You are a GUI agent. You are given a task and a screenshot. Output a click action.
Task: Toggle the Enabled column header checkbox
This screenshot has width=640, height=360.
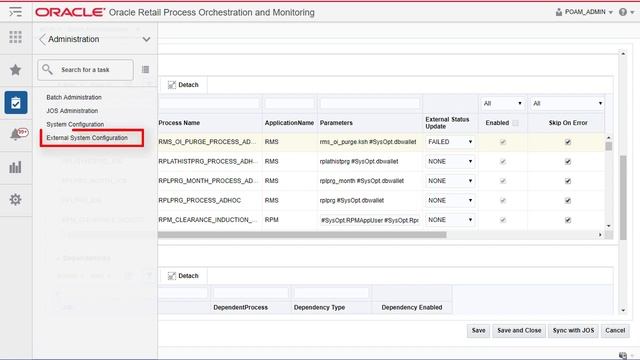(516, 123)
